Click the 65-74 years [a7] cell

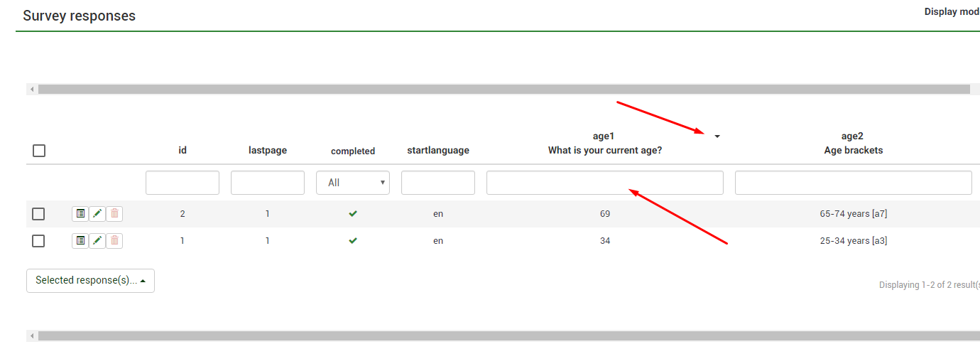click(854, 213)
